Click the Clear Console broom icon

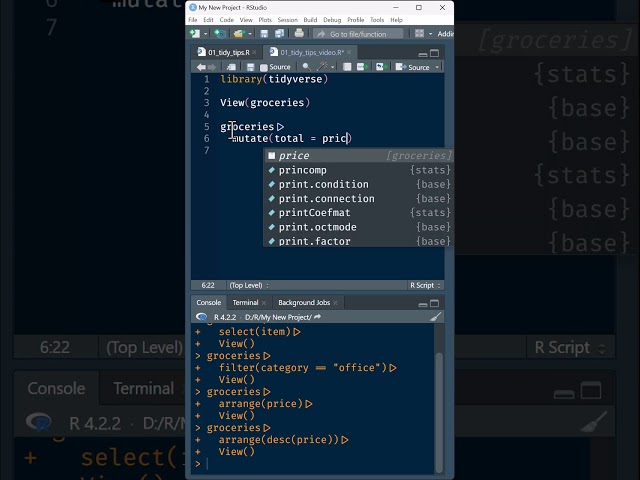[x=436, y=317]
